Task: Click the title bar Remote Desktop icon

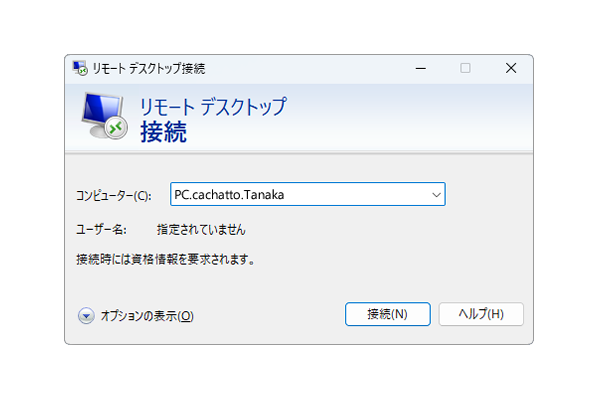Action: [x=80, y=69]
